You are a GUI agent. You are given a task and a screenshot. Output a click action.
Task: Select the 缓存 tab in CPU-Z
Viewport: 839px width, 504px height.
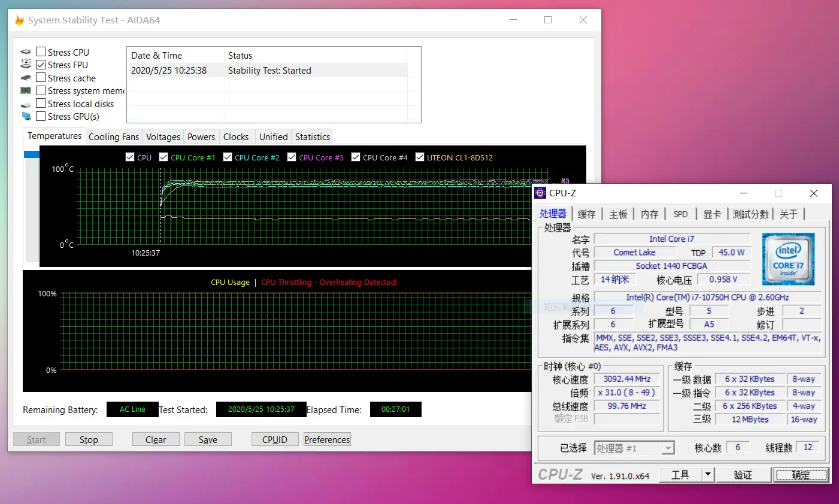tap(587, 214)
